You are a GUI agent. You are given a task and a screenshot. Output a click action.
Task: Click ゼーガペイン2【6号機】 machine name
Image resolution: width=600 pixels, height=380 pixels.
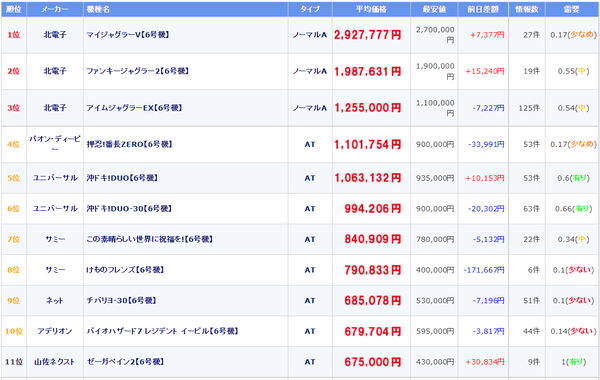tap(125, 362)
